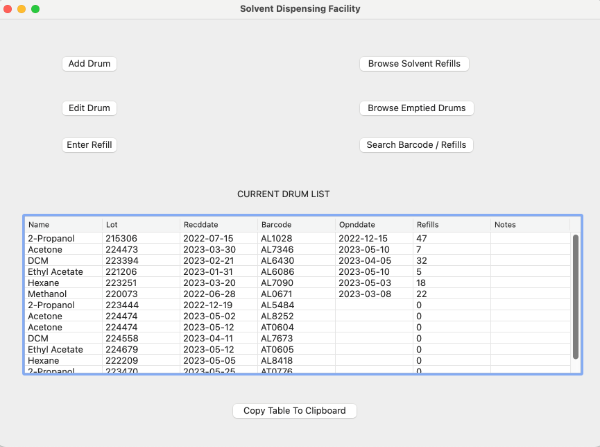This screenshot has height=447, width=600.
Task: Click the Notes column header
Action: 528,225
